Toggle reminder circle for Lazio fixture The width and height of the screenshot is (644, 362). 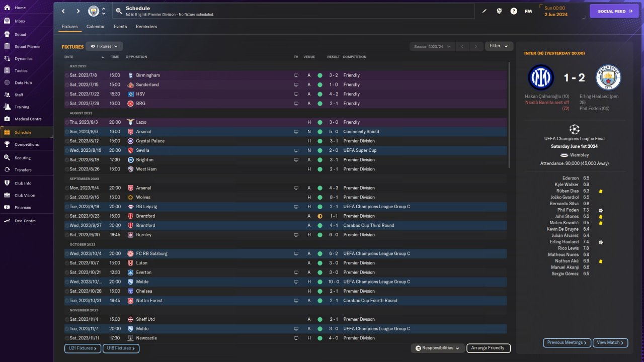[67, 122]
